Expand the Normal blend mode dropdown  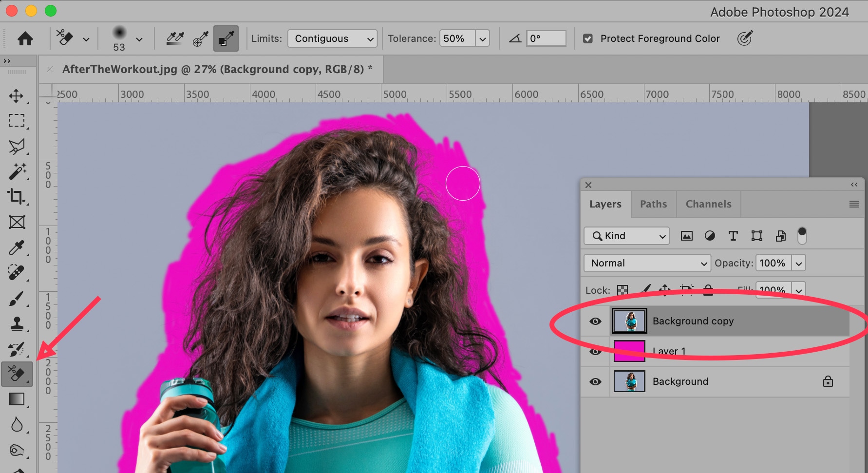point(647,263)
